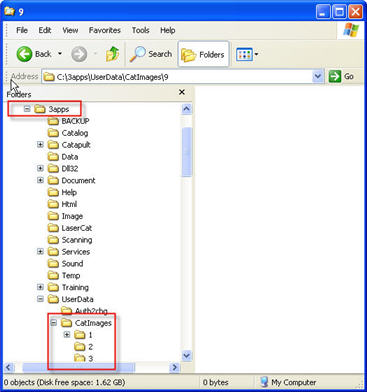Click the horizontal scrollbar thumb
Image resolution: width=367 pixels, height=392 pixels.
pos(79,367)
